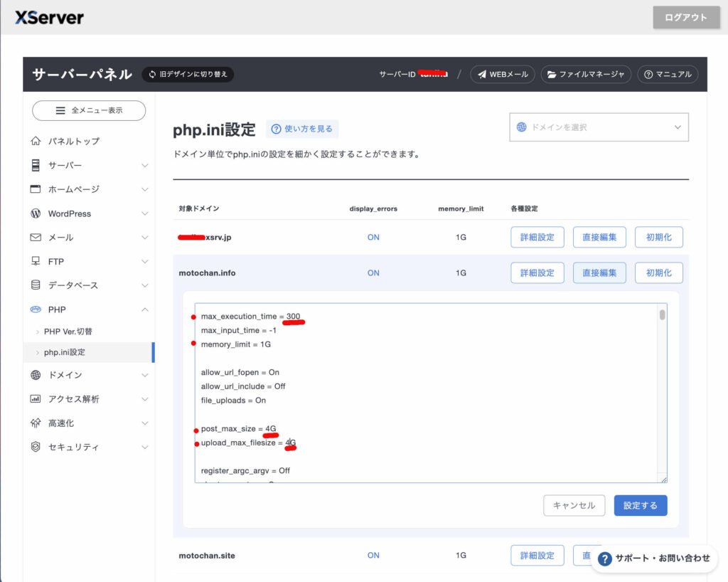Click the メール envelope icon
The height and width of the screenshot is (582, 728).
[36, 238]
